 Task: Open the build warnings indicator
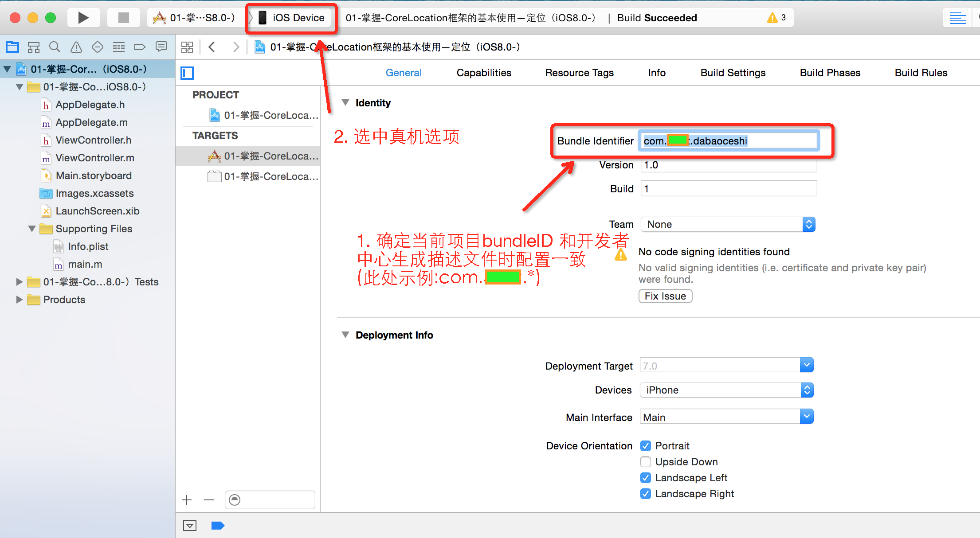pos(776,18)
